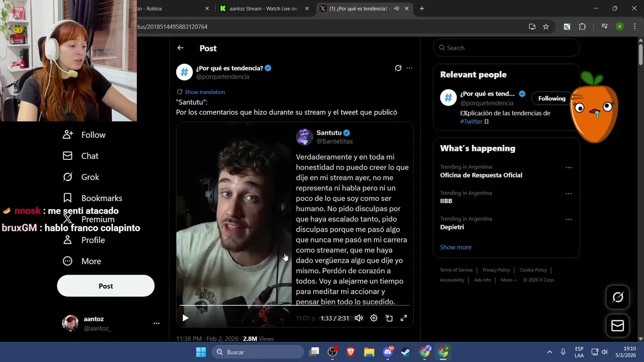Play the embedded video
Viewport: 644px width, 362px height.
tap(185, 318)
